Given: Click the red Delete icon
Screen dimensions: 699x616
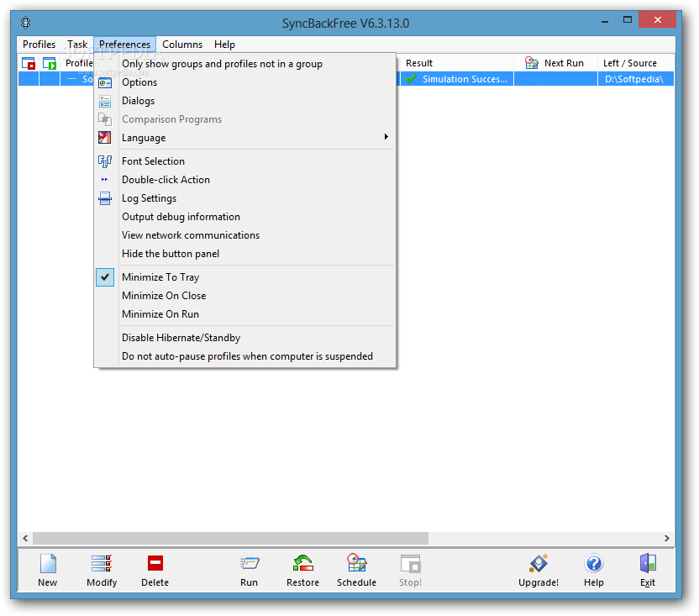Looking at the screenshot, I should coord(155,563).
